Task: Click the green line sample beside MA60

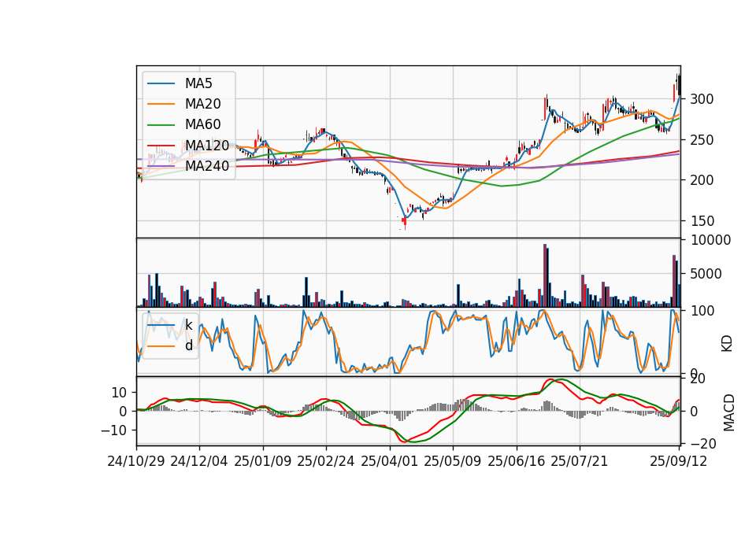Action: [161, 125]
